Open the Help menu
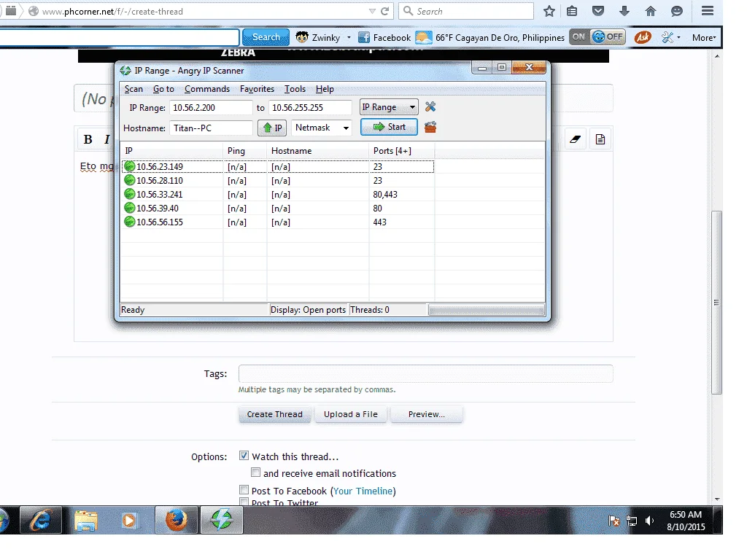The height and width of the screenshot is (560, 747). pyautogui.click(x=325, y=89)
